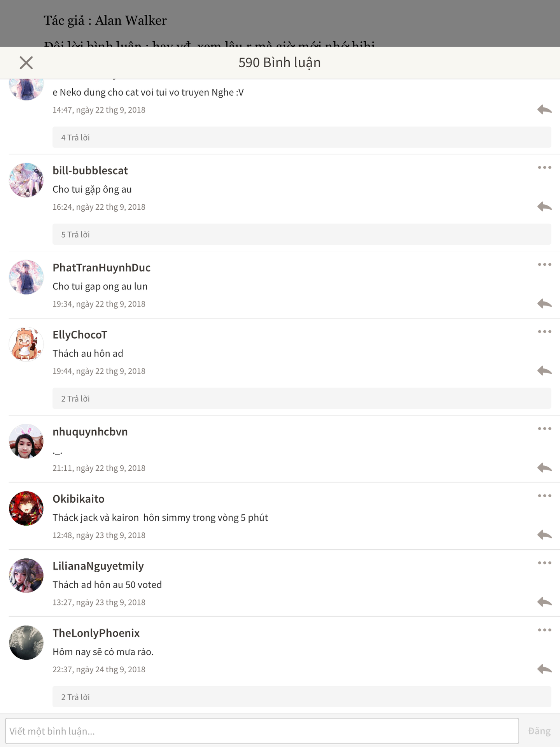Focus the Viết một bình luận input field

pyautogui.click(x=262, y=731)
